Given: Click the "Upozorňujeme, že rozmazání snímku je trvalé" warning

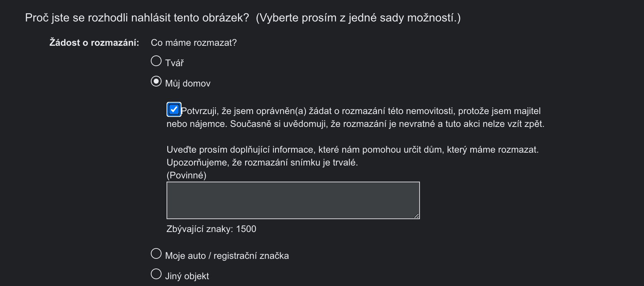Looking at the screenshot, I should pyautogui.click(x=262, y=163).
